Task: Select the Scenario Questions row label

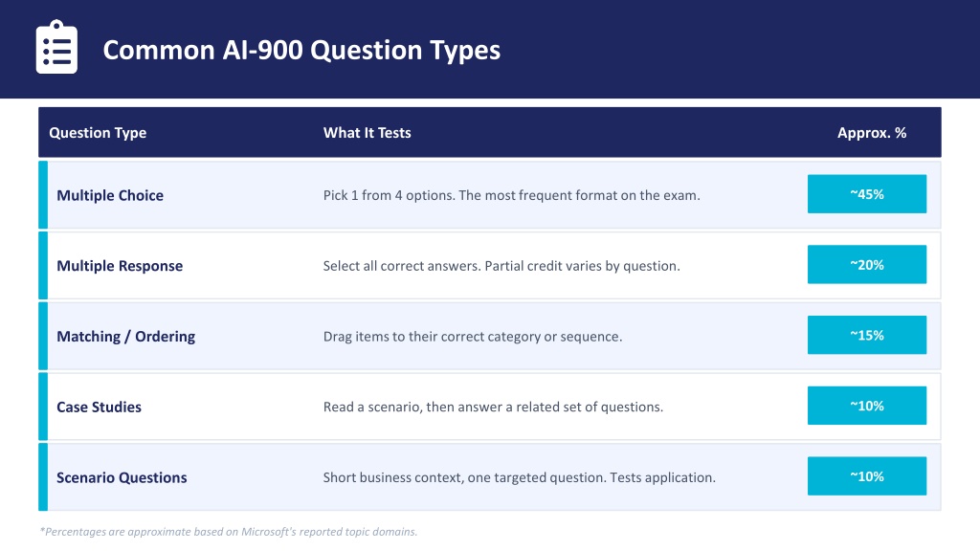Action: 122,478
